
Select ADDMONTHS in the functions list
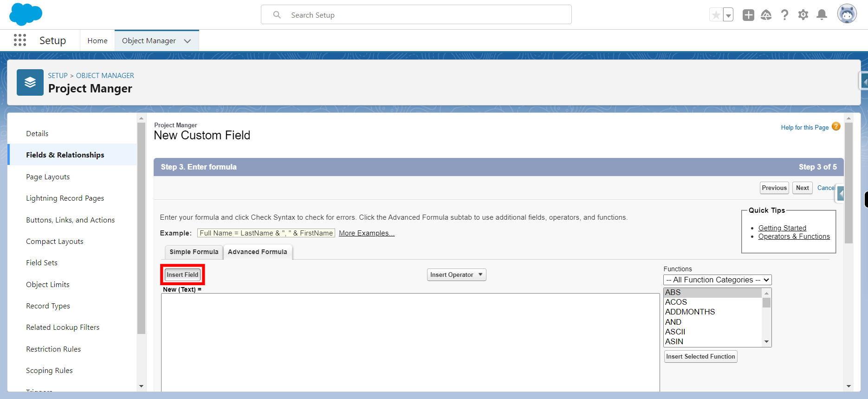coord(713,312)
